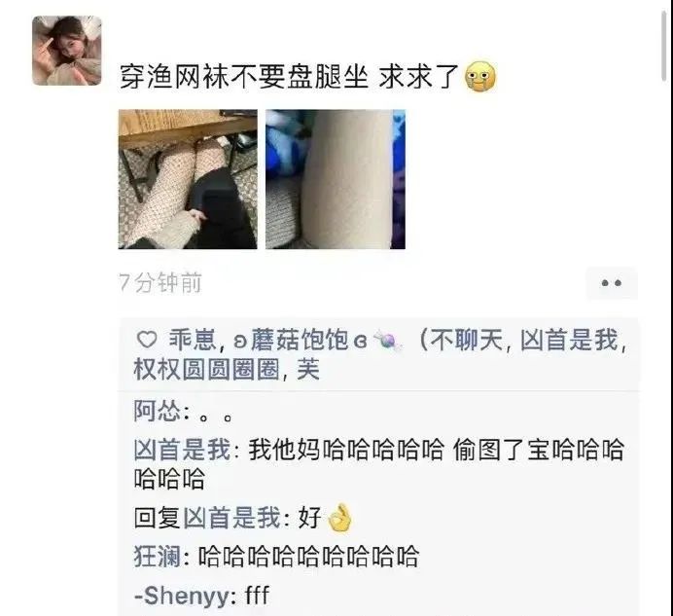
Task: Open liker 蘑菇饱饱's profile
Action: [301, 340]
